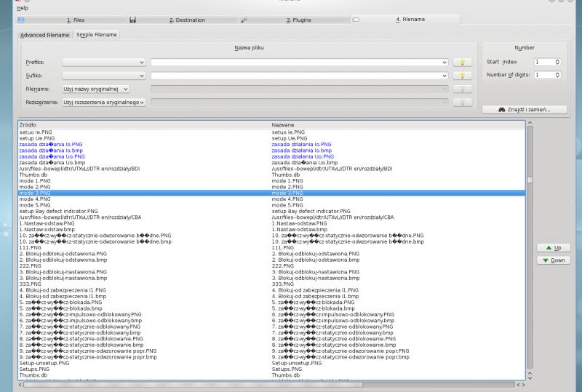Click the Prefiks text input field
Viewport: 582px width, 392px height.
[x=298, y=63]
